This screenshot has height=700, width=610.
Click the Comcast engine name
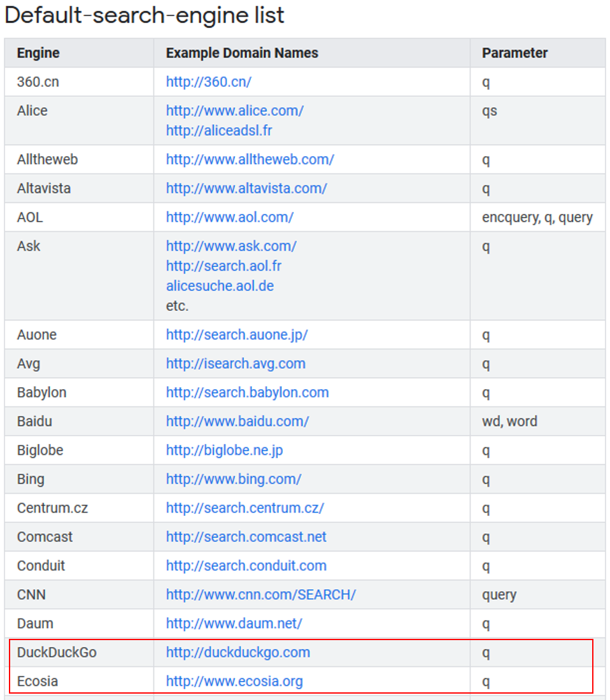point(45,537)
